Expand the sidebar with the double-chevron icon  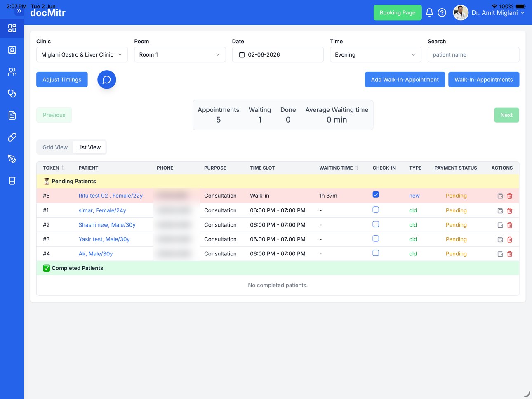pyautogui.click(x=19, y=11)
